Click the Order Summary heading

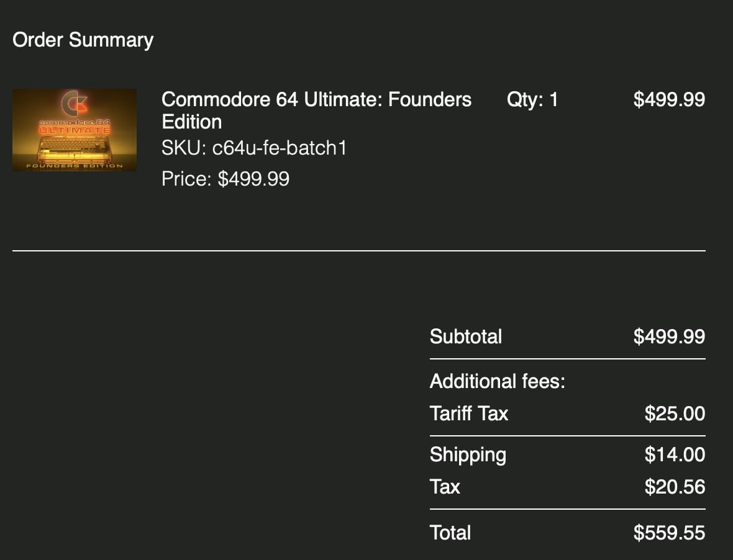click(x=83, y=40)
